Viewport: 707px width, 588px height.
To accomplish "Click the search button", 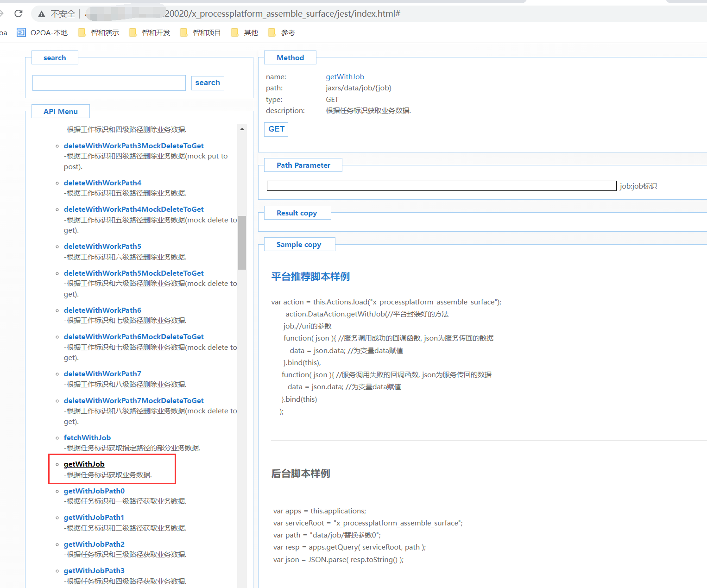I will click(x=208, y=83).
